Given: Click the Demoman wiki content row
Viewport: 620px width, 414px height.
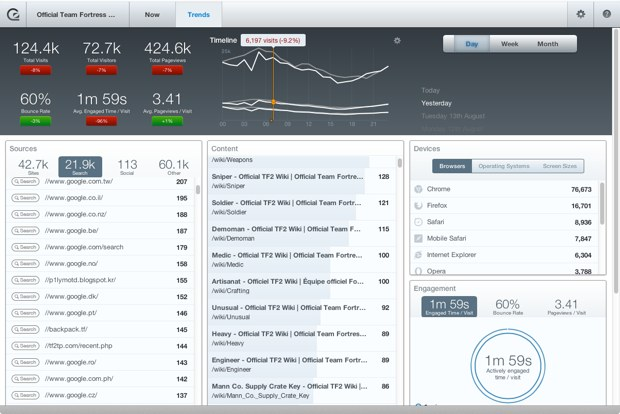Looking at the screenshot, I should [x=302, y=233].
